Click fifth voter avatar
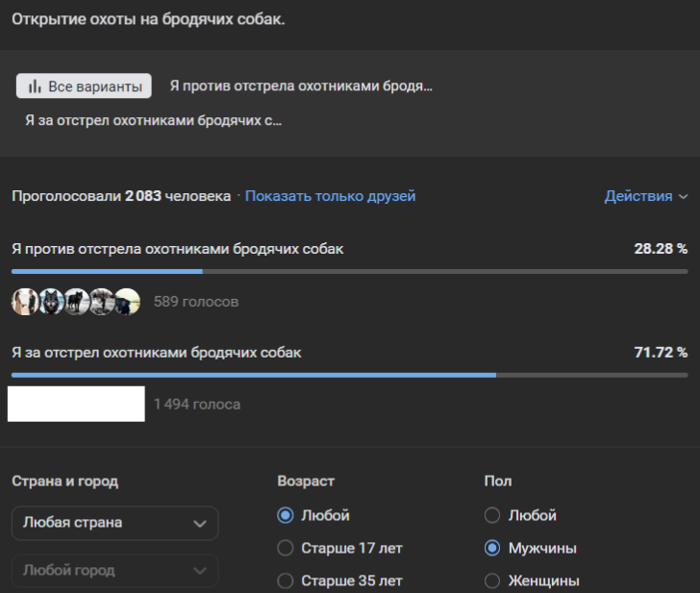Screen dimensions: 700x593 [x=127, y=302]
